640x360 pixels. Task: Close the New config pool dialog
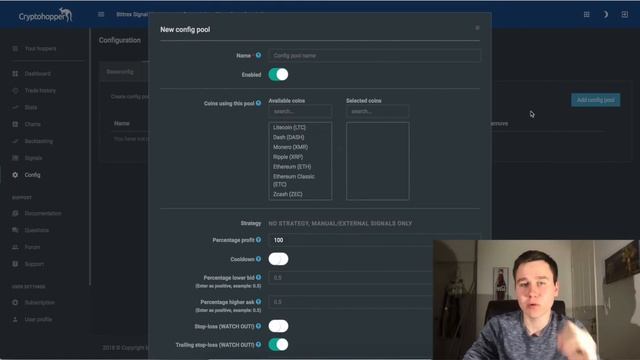click(x=477, y=28)
